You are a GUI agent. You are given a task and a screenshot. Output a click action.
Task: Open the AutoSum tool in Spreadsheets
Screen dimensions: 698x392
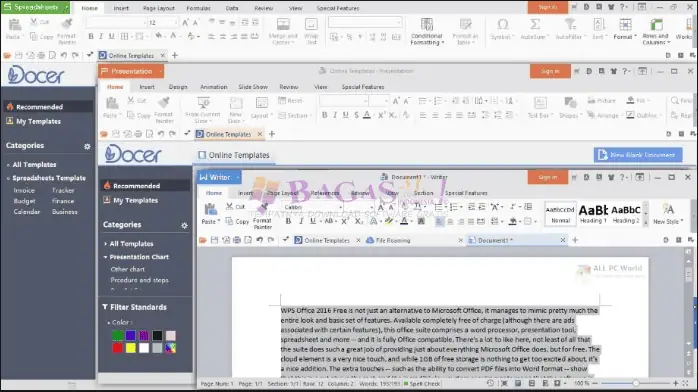click(534, 29)
